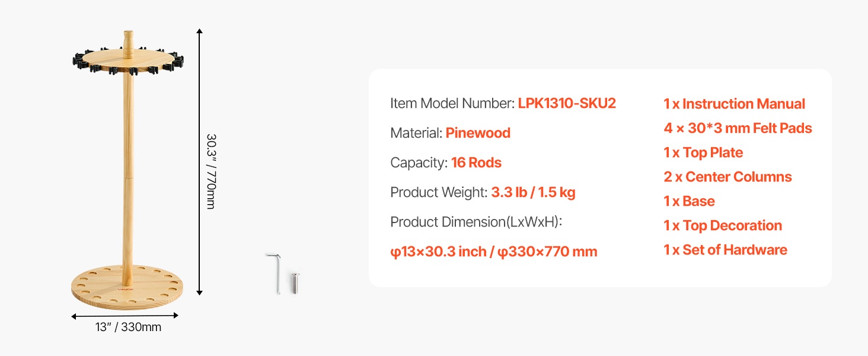Screen dimensions: 868x356
Task: Click the 1 x Set of Hardware entry
Action: point(725,250)
